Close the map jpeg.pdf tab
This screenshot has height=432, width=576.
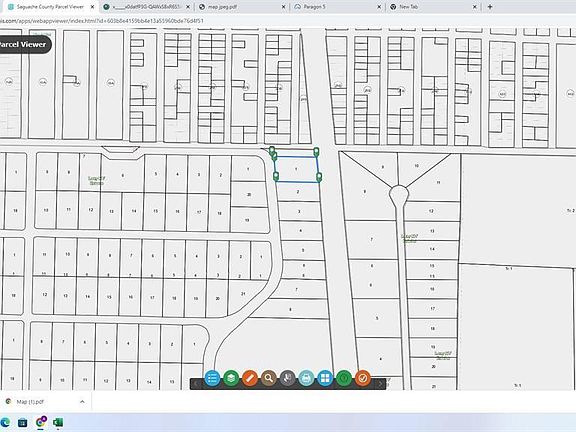coord(283,7)
